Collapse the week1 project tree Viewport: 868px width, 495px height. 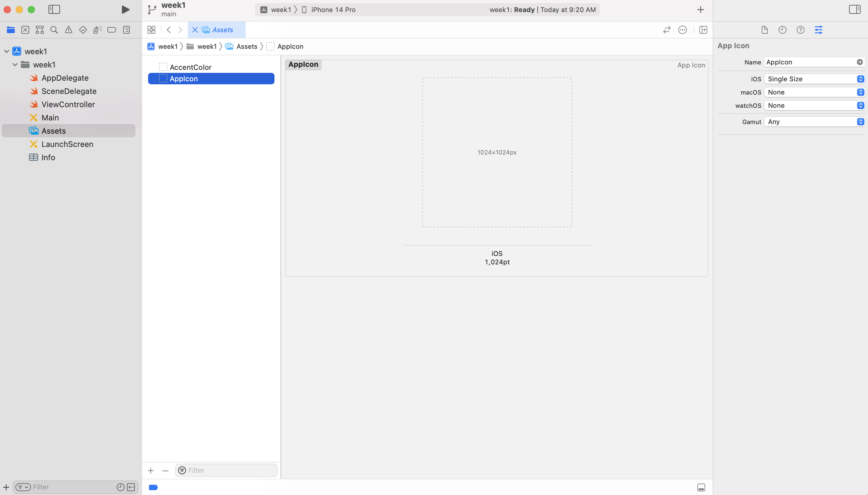(x=6, y=51)
